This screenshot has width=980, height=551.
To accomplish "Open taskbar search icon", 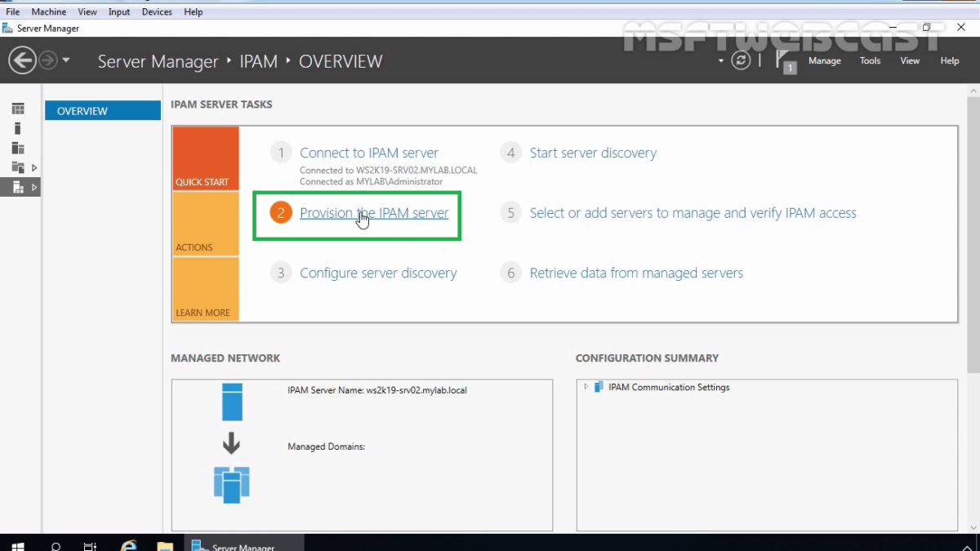I will point(56,546).
